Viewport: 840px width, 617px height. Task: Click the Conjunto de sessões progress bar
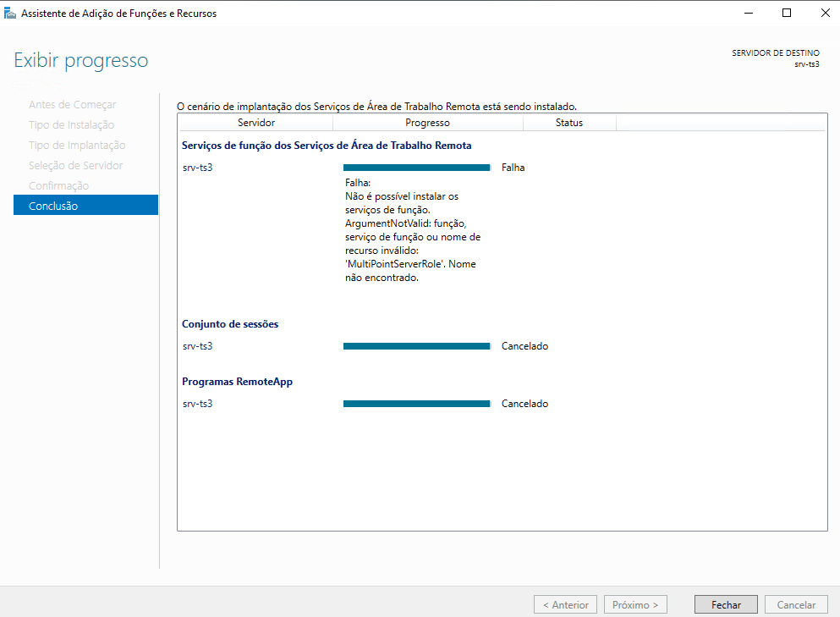[x=416, y=345]
